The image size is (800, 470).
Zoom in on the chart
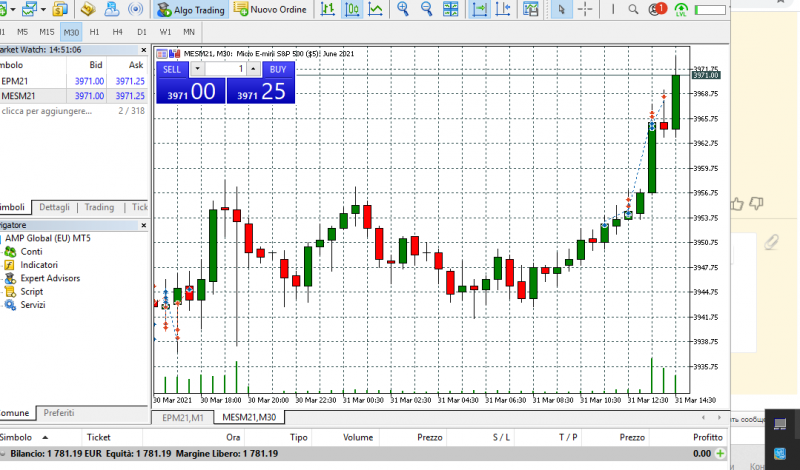click(x=403, y=9)
